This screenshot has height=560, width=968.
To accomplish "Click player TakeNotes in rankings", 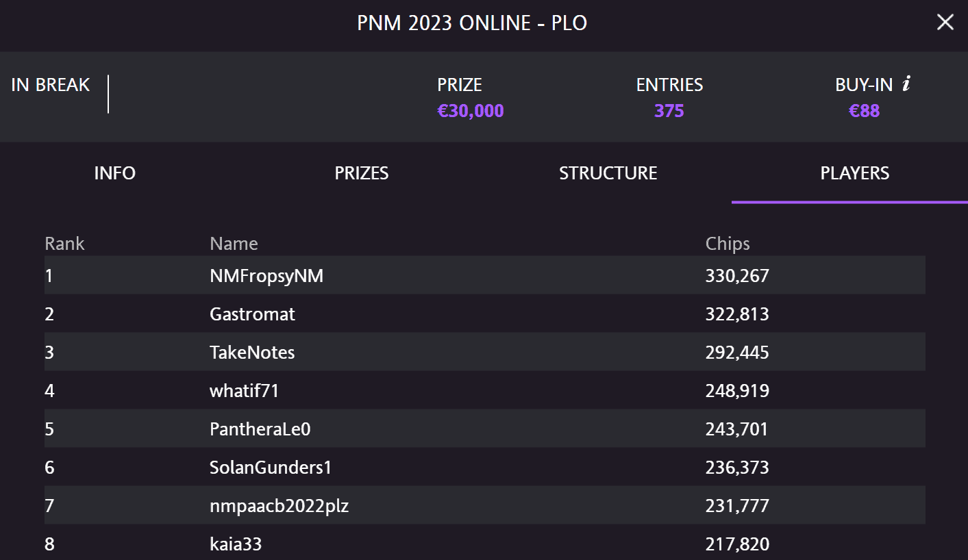I will [x=485, y=353].
